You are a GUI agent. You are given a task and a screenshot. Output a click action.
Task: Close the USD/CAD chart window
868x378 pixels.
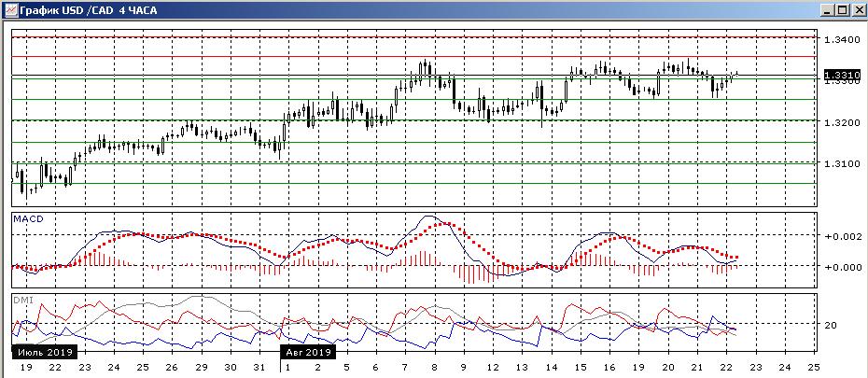point(857,9)
